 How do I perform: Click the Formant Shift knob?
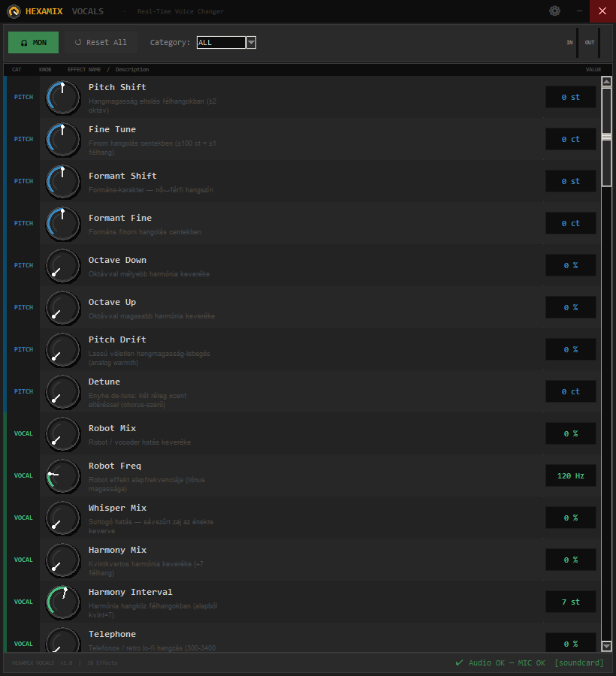point(63,182)
